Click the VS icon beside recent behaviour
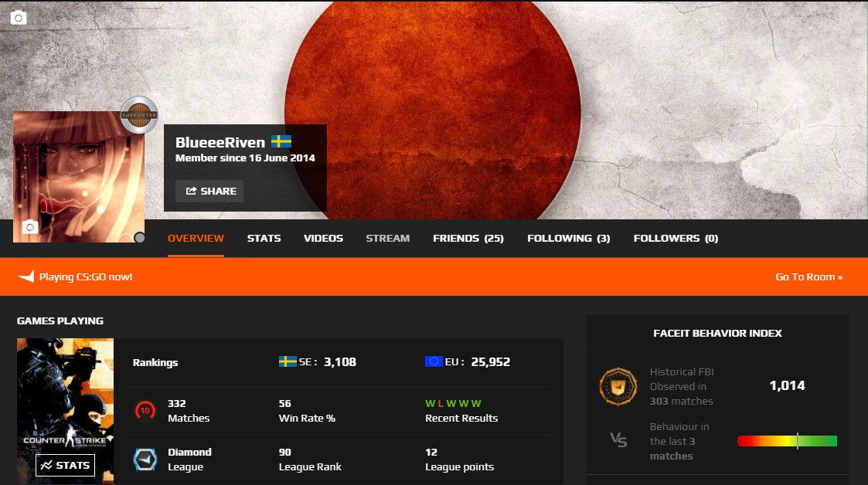This screenshot has width=868, height=485. [618, 440]
